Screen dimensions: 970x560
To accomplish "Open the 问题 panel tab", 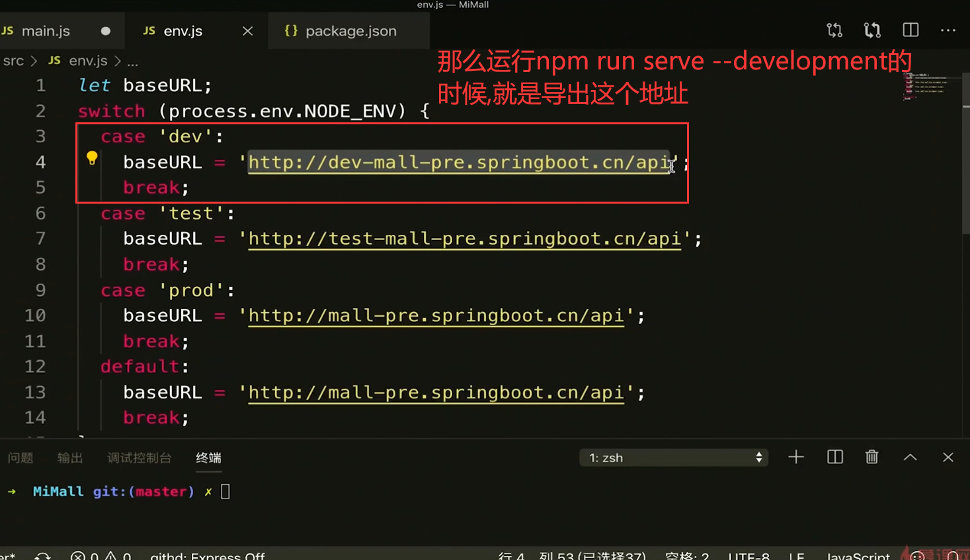I will [x=20, y=458].
